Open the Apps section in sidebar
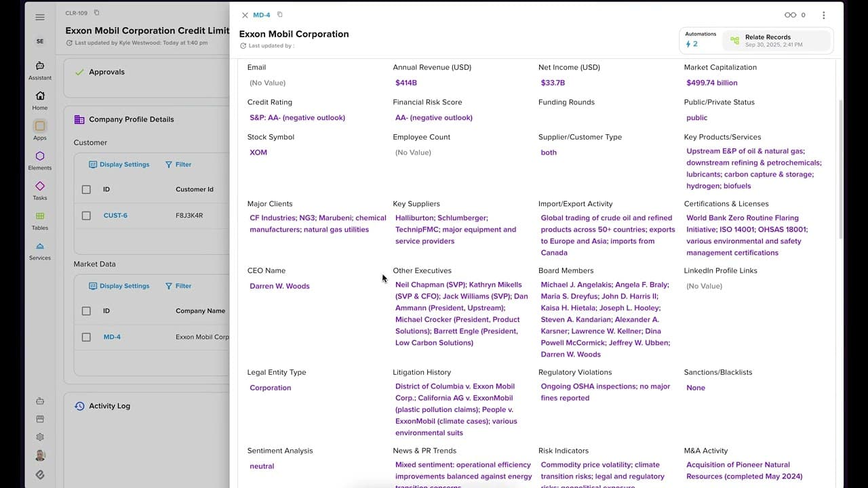868x488 pixels. point(40,126)
